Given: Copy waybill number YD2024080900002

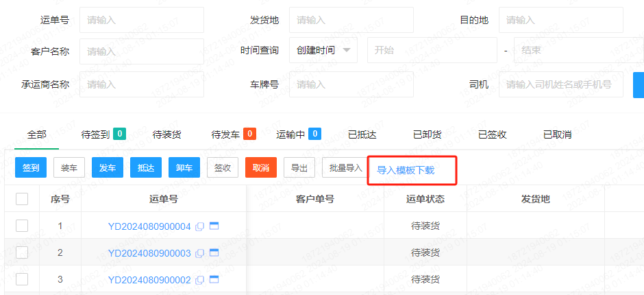Looking at the screenshot, I should pyautogui.click(x=199, y=280).
